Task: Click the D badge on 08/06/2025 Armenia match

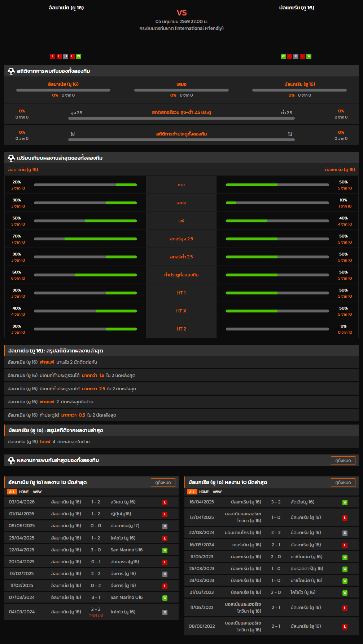Action: (165, 526)
